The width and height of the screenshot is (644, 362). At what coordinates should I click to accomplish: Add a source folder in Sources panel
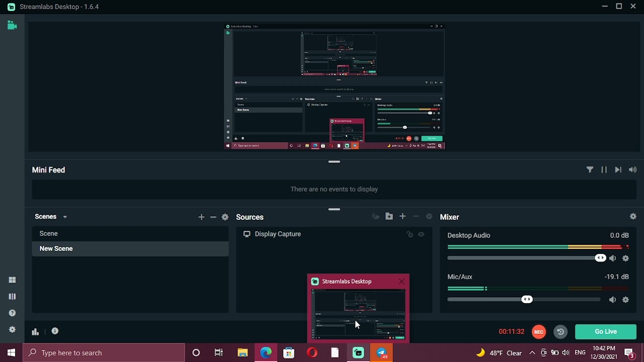(389, 217)
